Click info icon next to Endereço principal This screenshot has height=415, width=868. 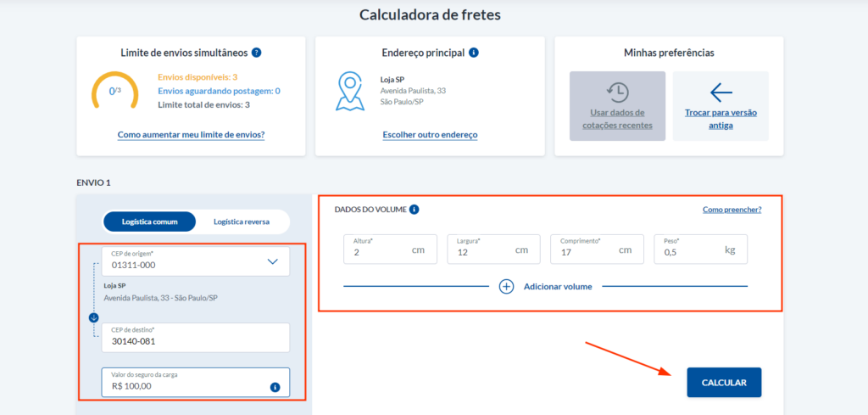(x=473, y=53)
